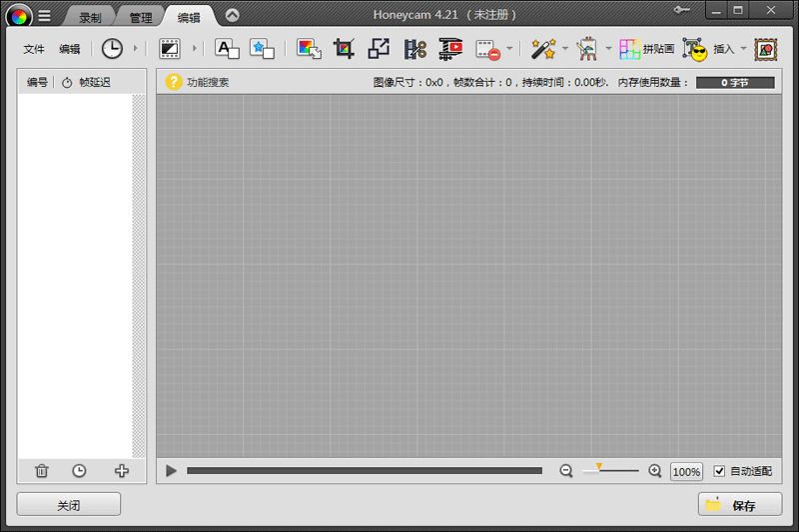This screenshot has width=799, height=532.
Task: Click the crop tool icon
Action: [344, 49]
